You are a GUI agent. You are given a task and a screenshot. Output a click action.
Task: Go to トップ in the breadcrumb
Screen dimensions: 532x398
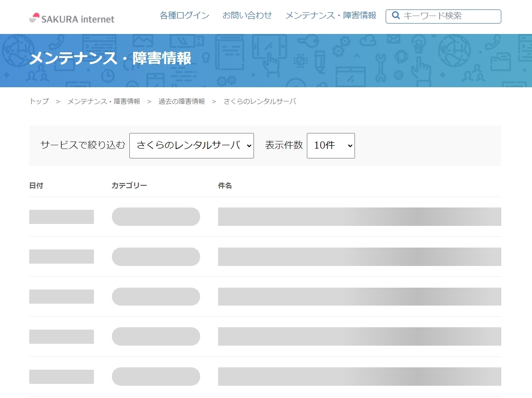coord(39,101)
